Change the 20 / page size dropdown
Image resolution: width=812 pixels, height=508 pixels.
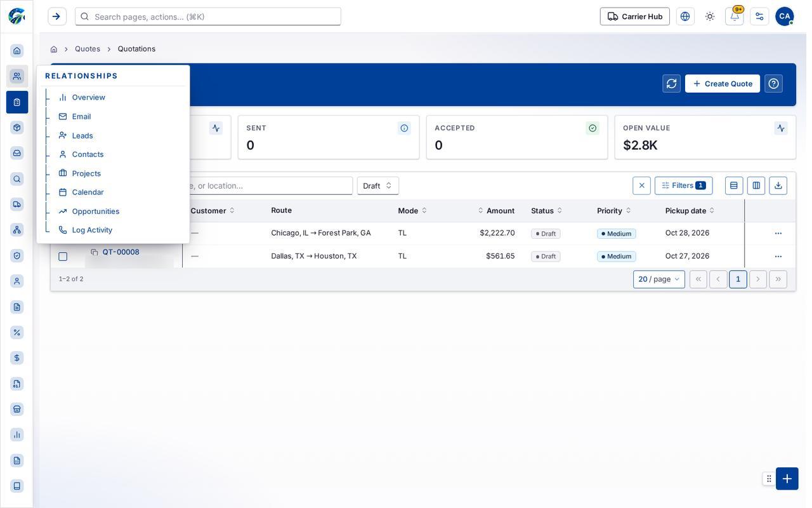coord(659,279)
